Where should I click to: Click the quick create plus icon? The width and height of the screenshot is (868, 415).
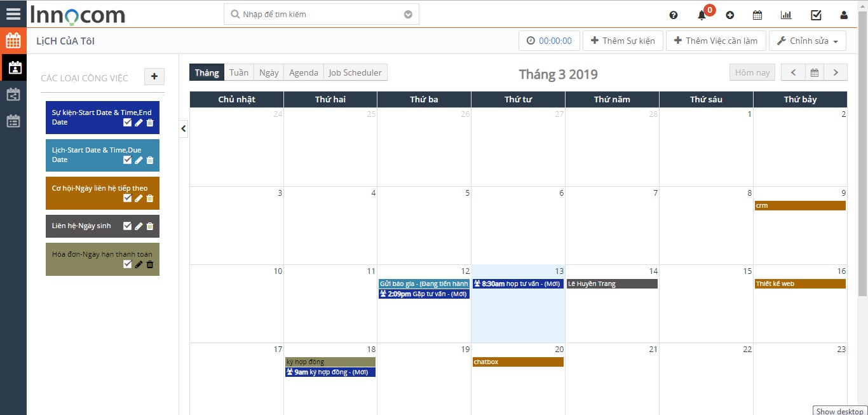729,15
